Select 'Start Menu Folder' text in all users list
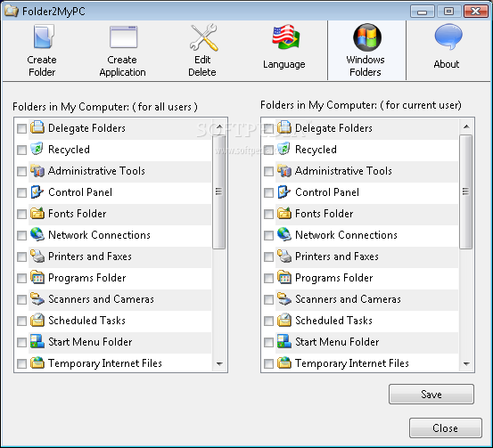493x448 pixels. click(90, 342)
